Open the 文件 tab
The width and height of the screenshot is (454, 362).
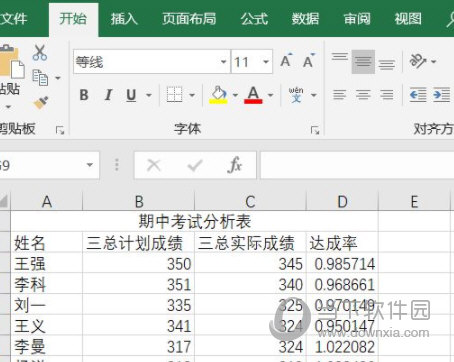click(x=13, y=19)
